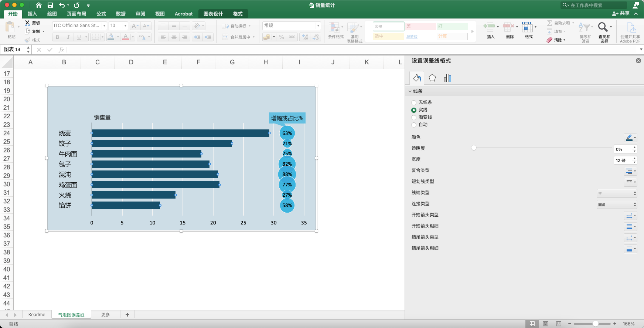Toggle underline formatting
The image size is (644, 328).
click(x=79, y=37)
